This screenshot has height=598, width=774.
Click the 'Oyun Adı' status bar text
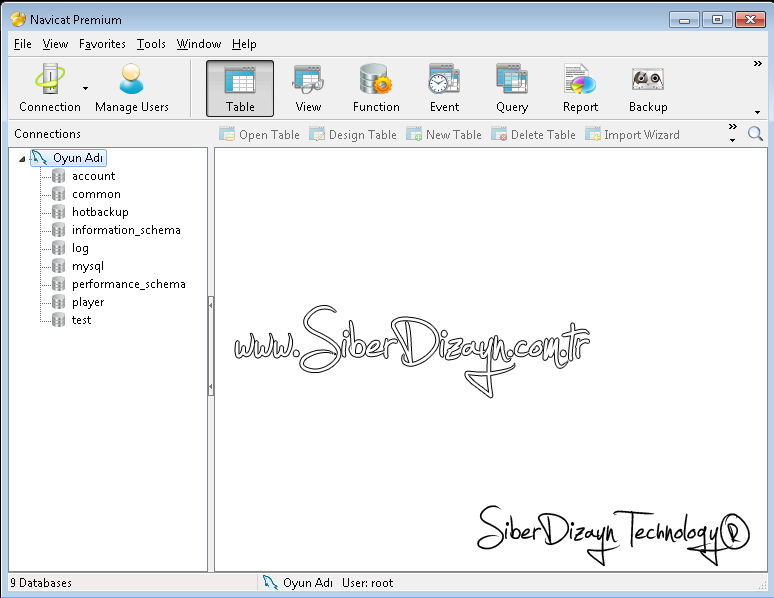point(308,583)
